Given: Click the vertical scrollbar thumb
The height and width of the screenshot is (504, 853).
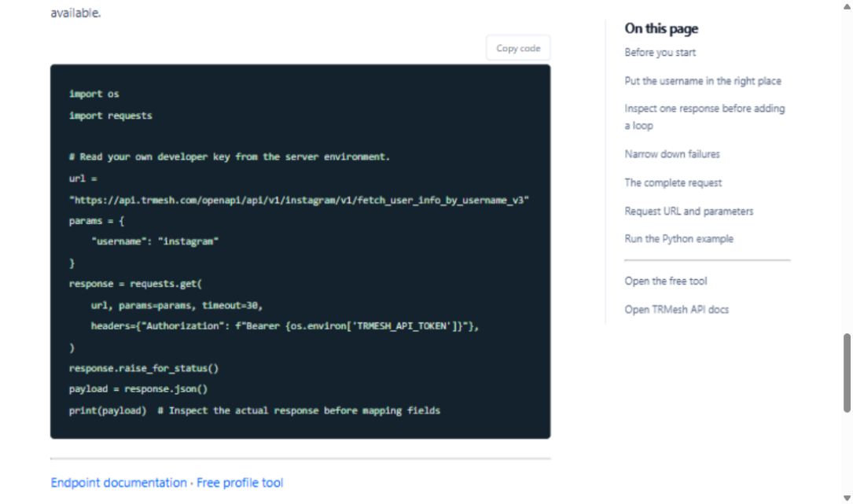Looking at the screenshot, I should click(x=847, y=373).
